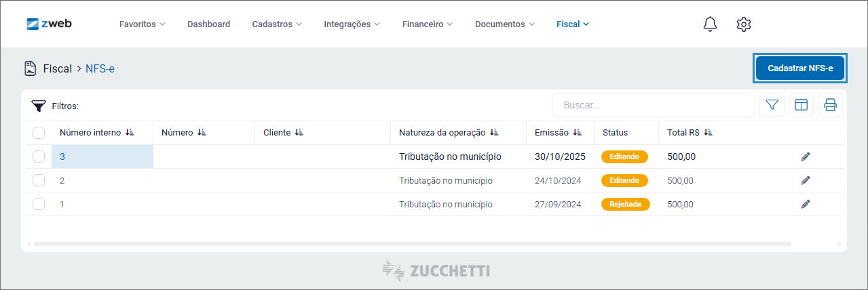Click the Buscar search field
868x290 pixels.
tap(653, 105)
